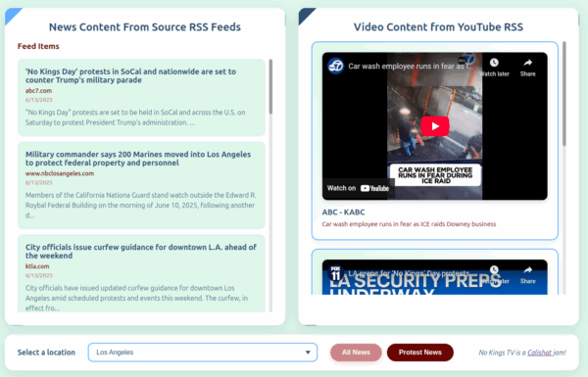Click the Watch later clock icon on ABC video
588x377 pixels.
pyautogui.click(x=494, y=63)
